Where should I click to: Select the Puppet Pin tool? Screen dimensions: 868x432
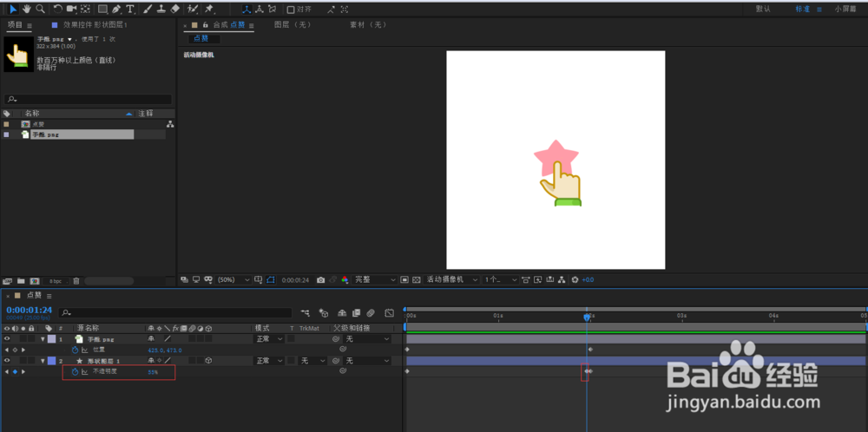pos(209,9)
